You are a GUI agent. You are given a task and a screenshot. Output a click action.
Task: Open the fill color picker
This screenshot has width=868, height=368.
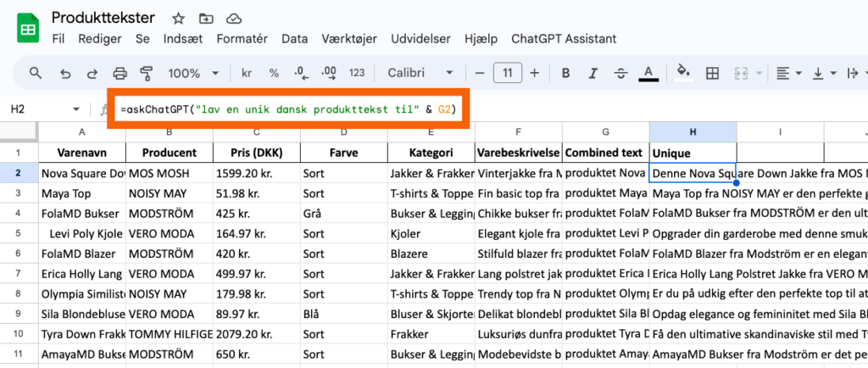(684, 73)
